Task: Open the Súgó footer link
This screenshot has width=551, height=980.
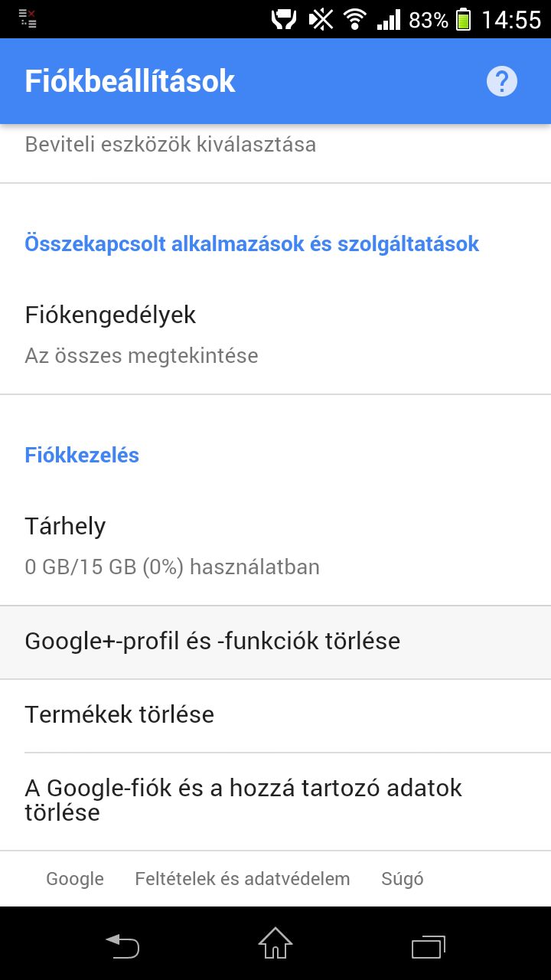Action: [403, 879]
